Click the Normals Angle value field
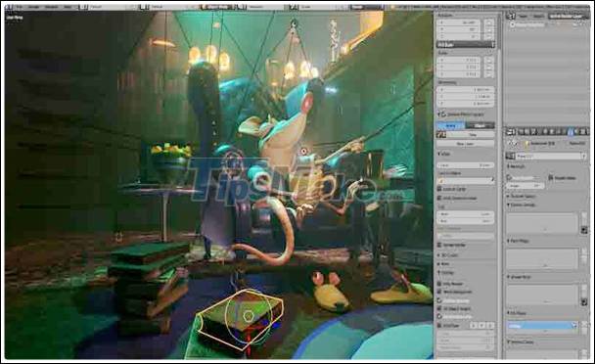The height and width of the screenshot is (364, 595). 526,186
